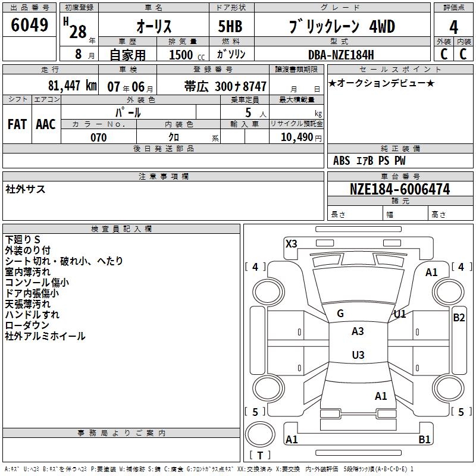This screenshot has height=476, width=476.
Task: Select the seating capacity 5 人
Action: [x=256, y=113]
